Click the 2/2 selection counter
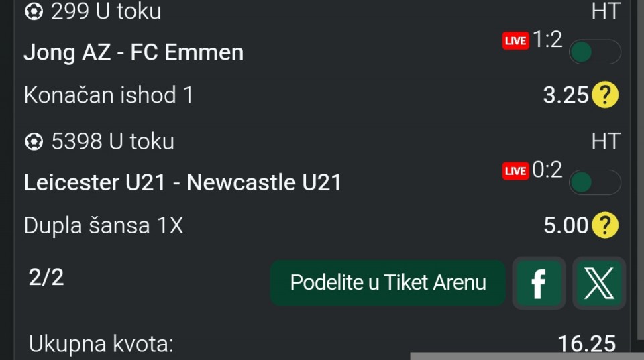The image size is (644, 360). point(46,277)
